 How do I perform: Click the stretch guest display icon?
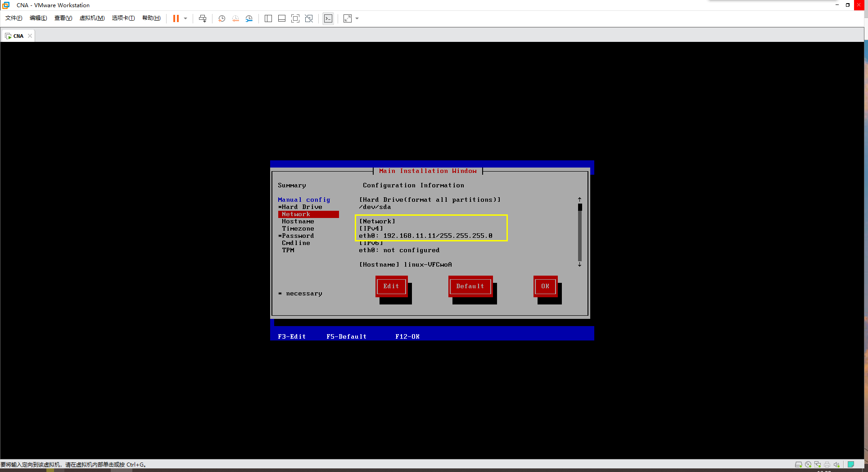[348, 18]
